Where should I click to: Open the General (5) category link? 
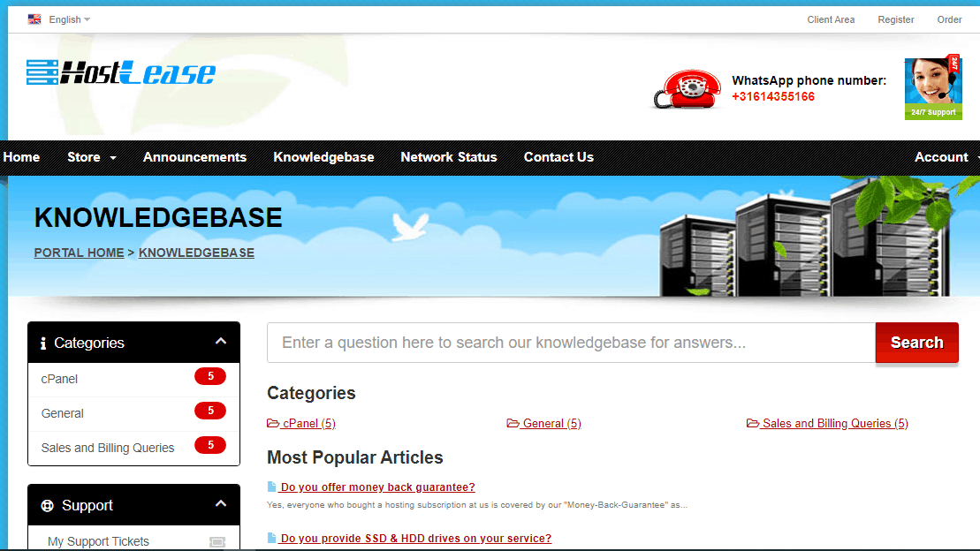click(551, 423)
